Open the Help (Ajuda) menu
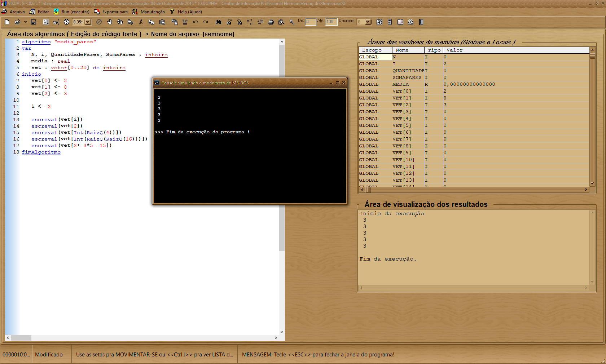Viewport: 606px width, 364px height. point(186,12)
